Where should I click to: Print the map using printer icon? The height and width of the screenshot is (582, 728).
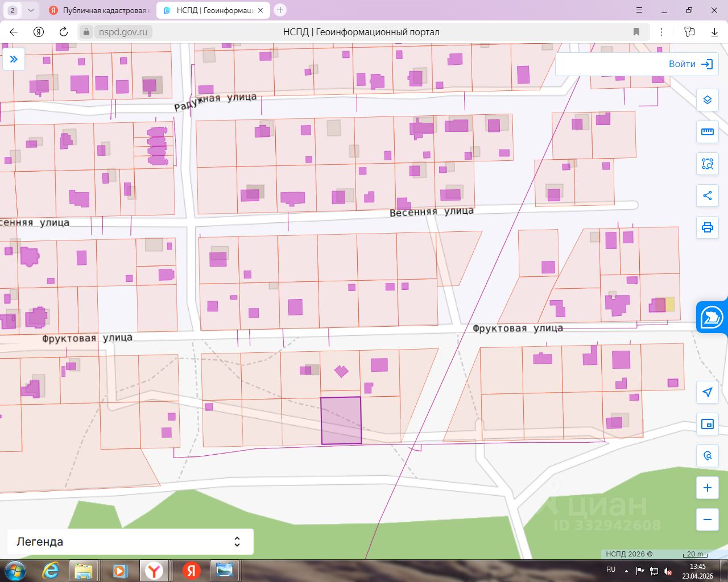(708, 227)
